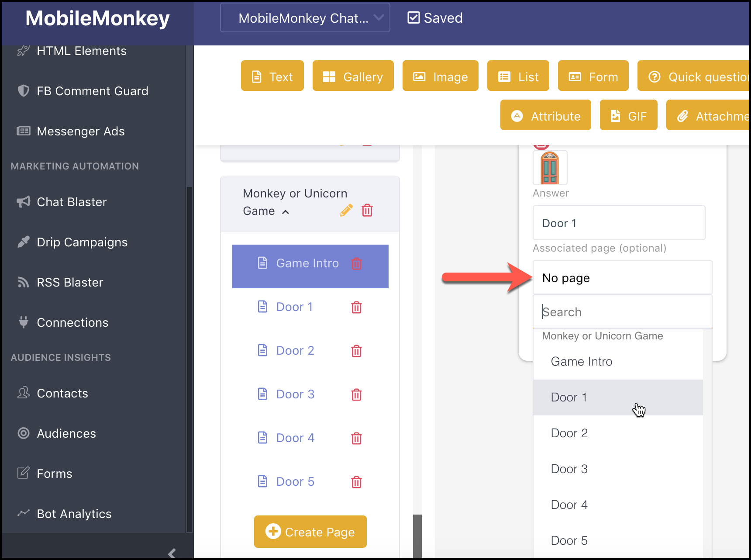Click the Create Page button
This screenshot has height=560, width=751.
click(310, 532)
